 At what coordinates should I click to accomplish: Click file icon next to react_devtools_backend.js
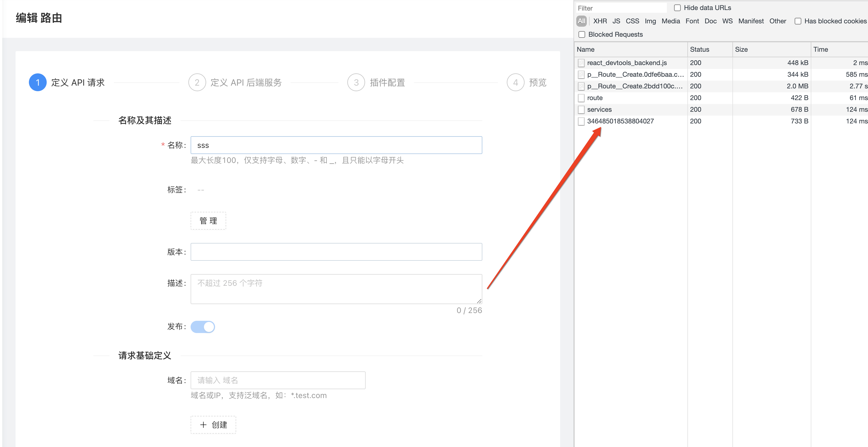click(x=581, y=63)
